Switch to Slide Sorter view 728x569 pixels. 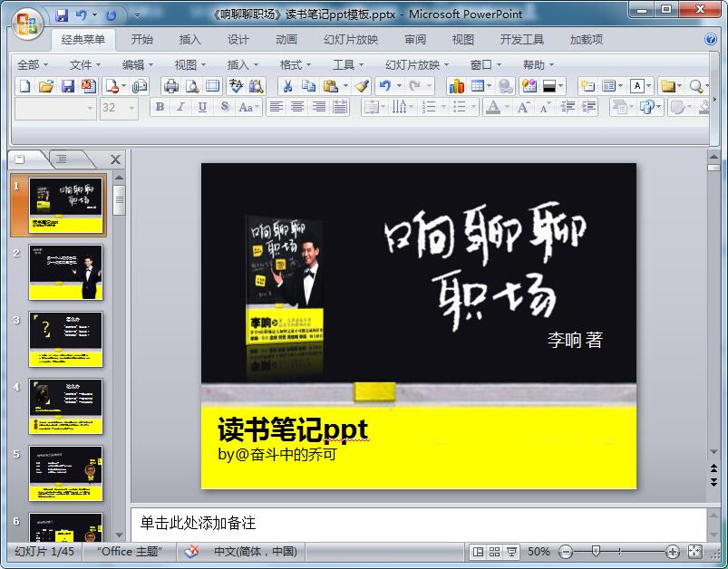click(494, 552)
